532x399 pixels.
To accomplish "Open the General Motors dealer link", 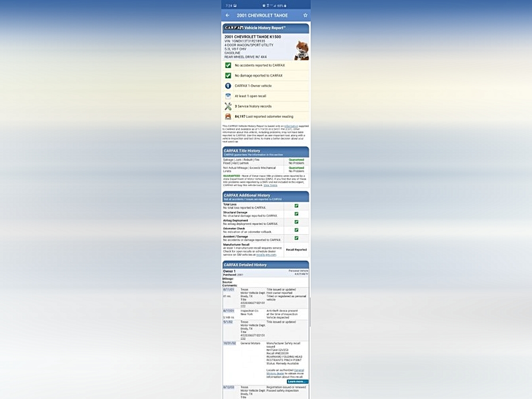I will click(298, 370).
